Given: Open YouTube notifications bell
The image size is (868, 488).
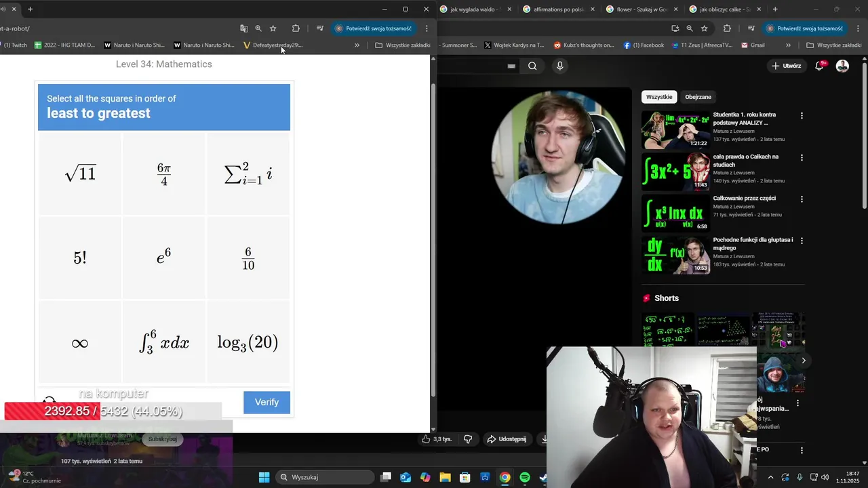Looking at the screenshot, I should coord(819,66).
